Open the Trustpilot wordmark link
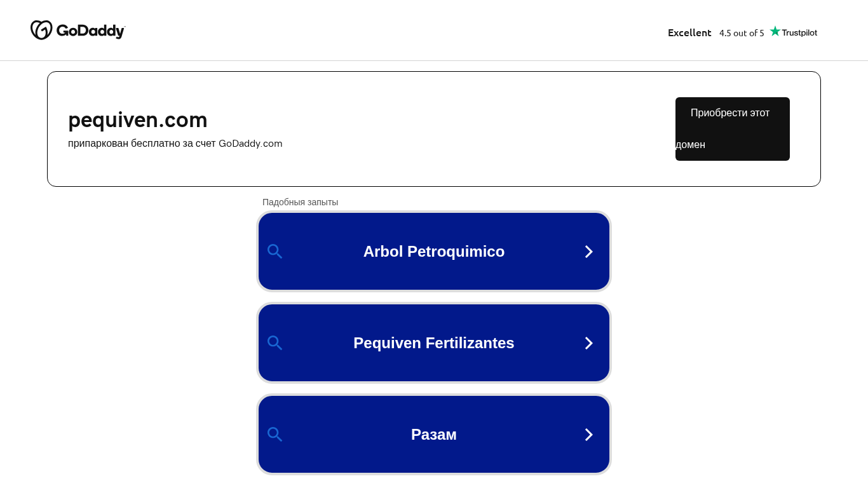 point(799,32)
